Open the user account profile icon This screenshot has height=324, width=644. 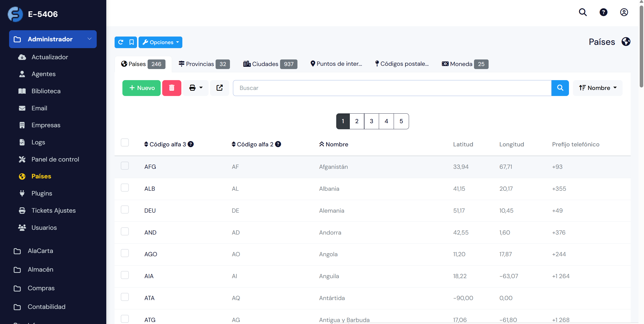tap(624, 12)
